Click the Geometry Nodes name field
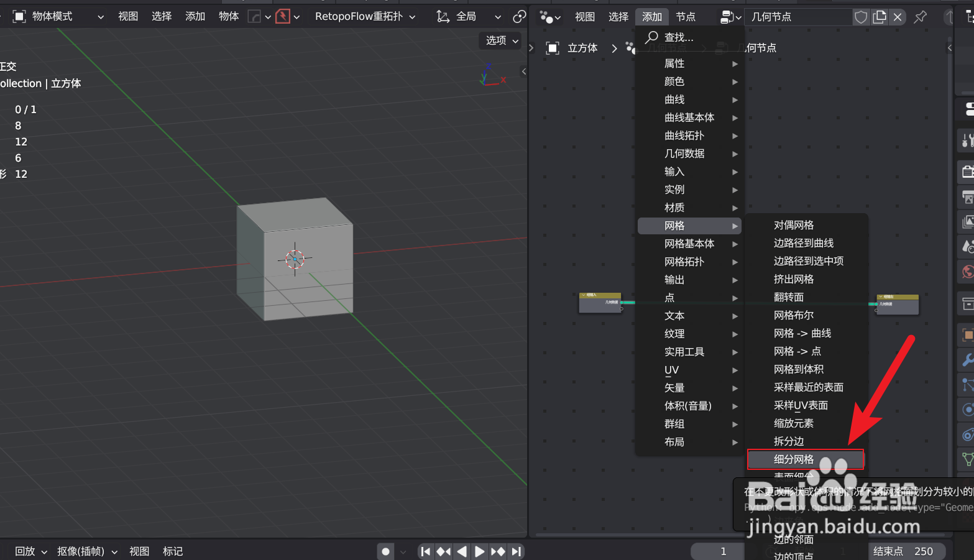 (798, 17)
